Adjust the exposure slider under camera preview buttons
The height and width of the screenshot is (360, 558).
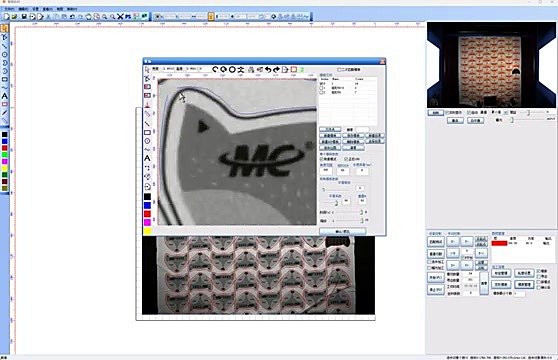point(511,120)
